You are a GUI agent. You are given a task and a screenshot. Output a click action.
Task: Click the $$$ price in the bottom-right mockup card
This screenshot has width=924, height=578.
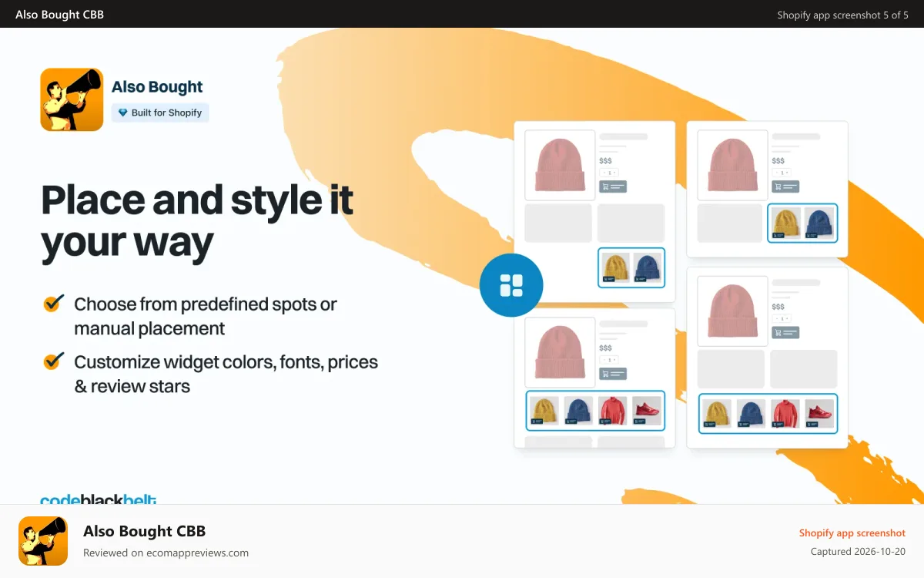click(778, 307)
